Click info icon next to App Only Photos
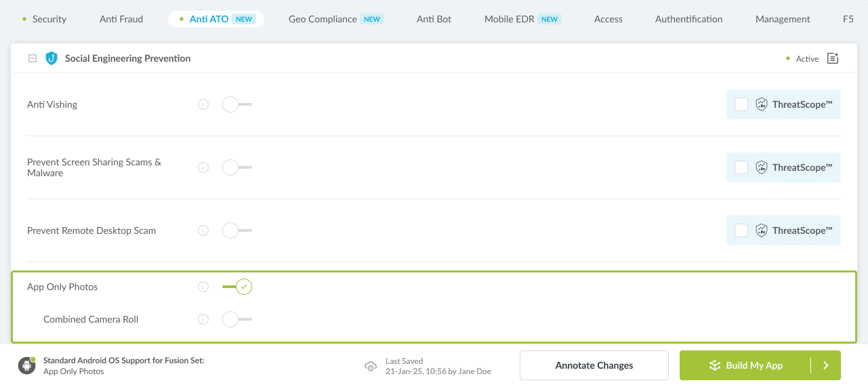The width and height of the screenshot is (868, 387). point(203,287)
